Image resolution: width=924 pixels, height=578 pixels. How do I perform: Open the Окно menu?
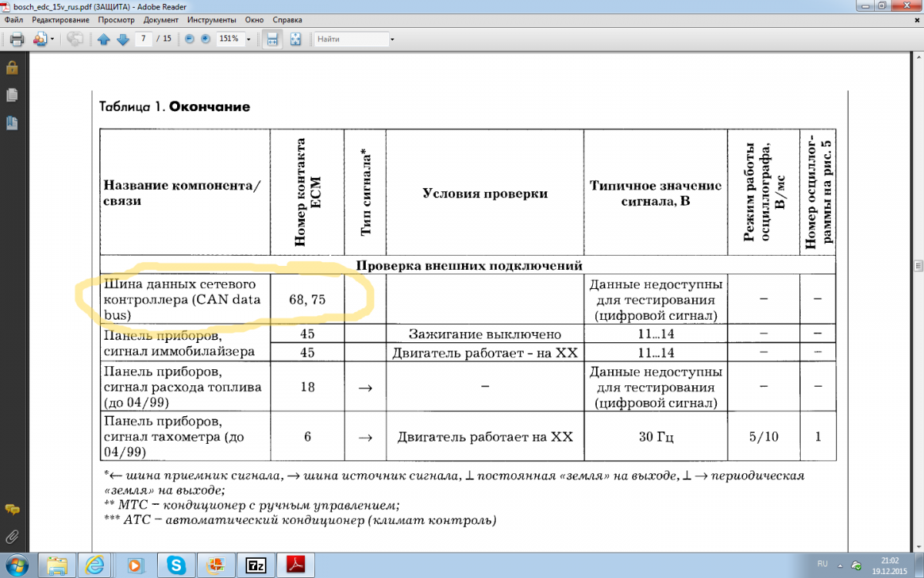pos(254,18)
